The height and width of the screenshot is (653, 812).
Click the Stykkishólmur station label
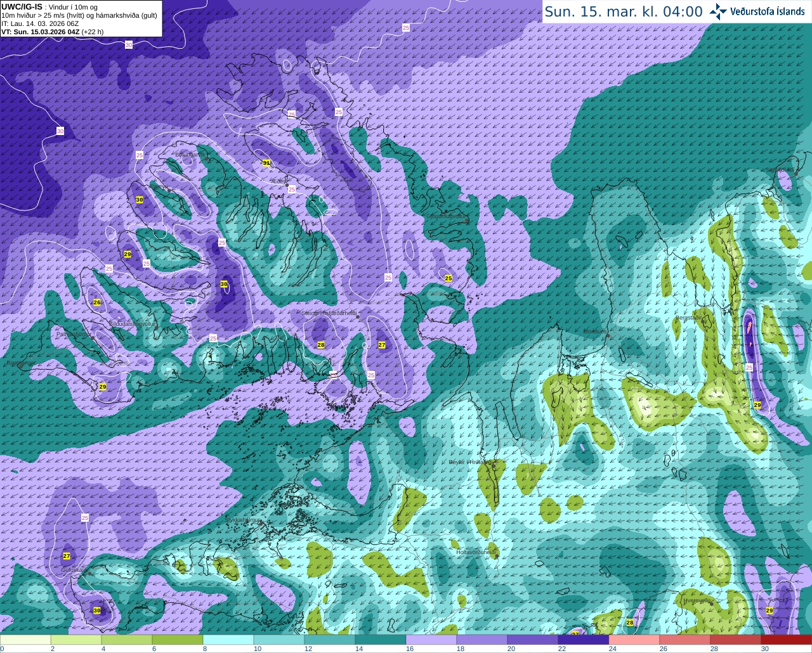pyautogui.click(x=243, y=520)
